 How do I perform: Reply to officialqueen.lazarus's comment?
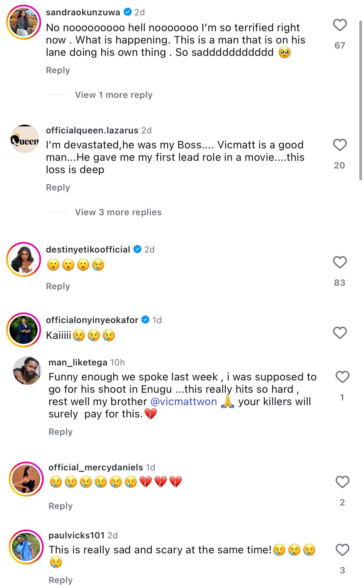click(x=58, y=187)
